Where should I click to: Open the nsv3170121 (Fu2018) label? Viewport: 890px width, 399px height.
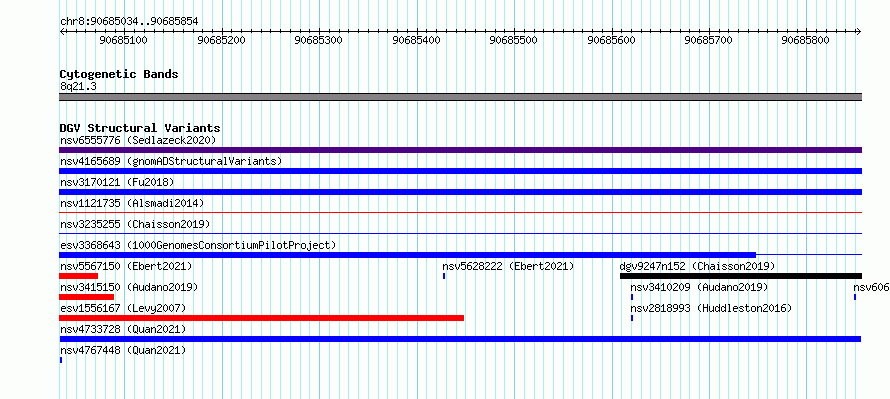coord(117,182)
